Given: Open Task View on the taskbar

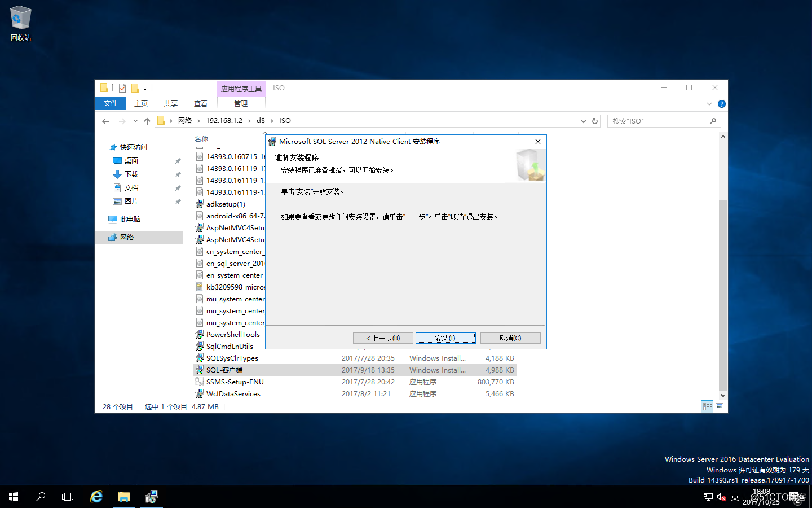Looking at the screenshot, I should pos(68,497).
